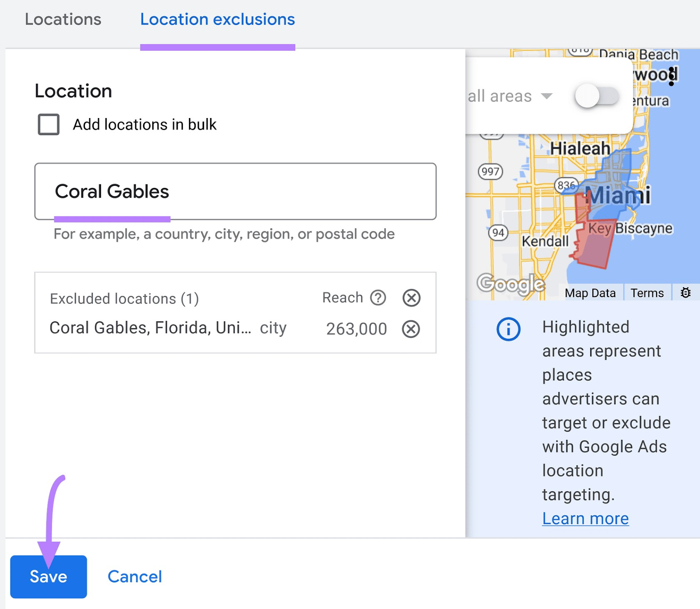Click the three-dot icon near Hollywood on the map
This screenshot has width=700, height=609.
click(x=671, y=76)
